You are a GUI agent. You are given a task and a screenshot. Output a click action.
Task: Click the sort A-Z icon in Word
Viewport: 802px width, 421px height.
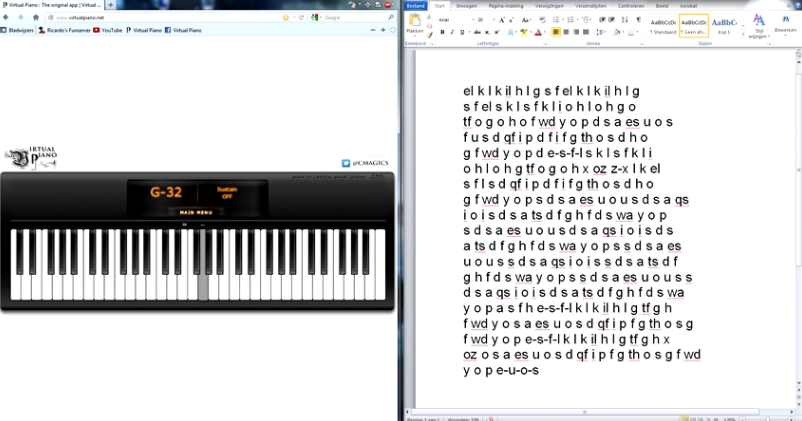[x=625, y=20]
